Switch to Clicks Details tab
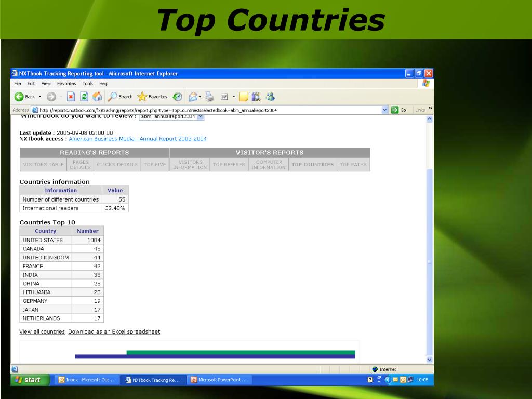532x399 pixels. pos(117,165)
